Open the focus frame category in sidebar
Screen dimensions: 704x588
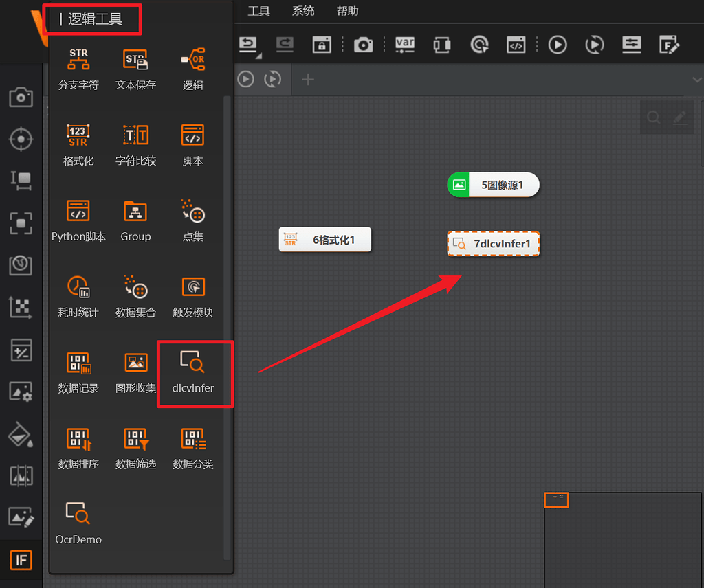21,223
